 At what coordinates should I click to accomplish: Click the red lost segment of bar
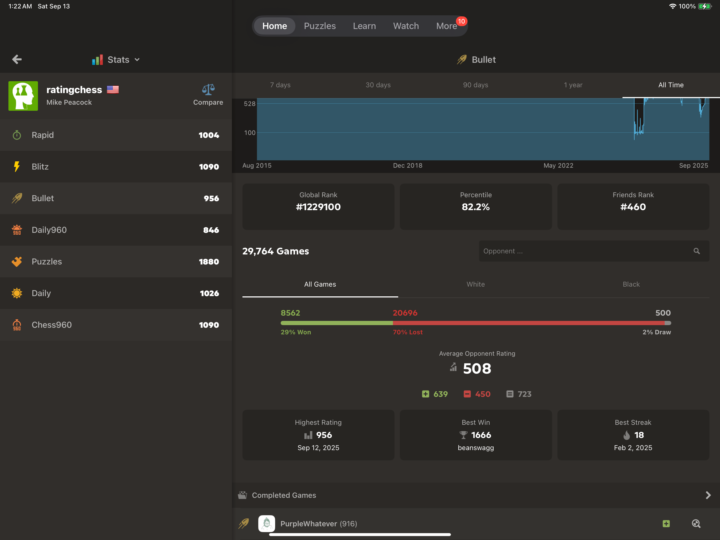(528, 323)
